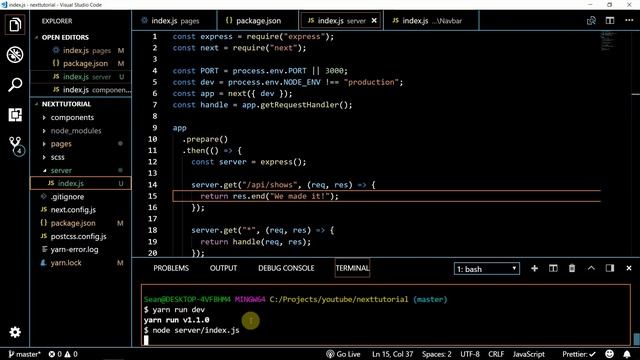The width and height of the screenshot is (640, 360).
Task: Open the DEBUG CONSOLE panel tab
Action: [x=286, y=268]
